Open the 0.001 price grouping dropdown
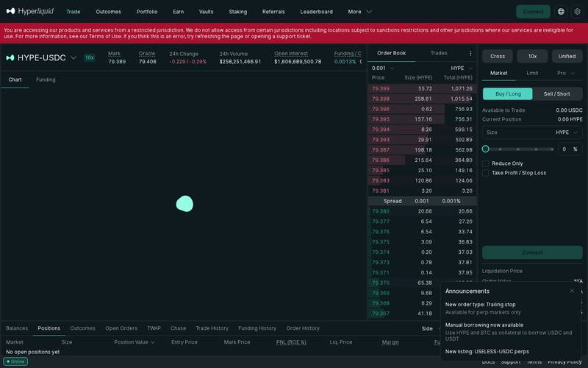This screenshot has width=588, height=368. pyautogui.click(x=383, y=68)
